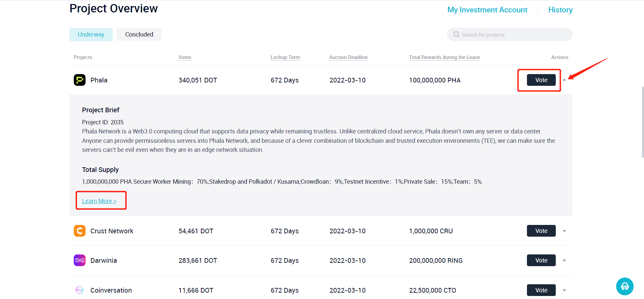Click the 1,000,000 CRU rewards value

(431, 231)
